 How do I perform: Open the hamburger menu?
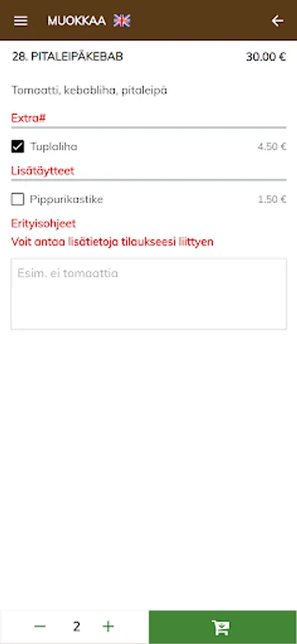(21, 21)
